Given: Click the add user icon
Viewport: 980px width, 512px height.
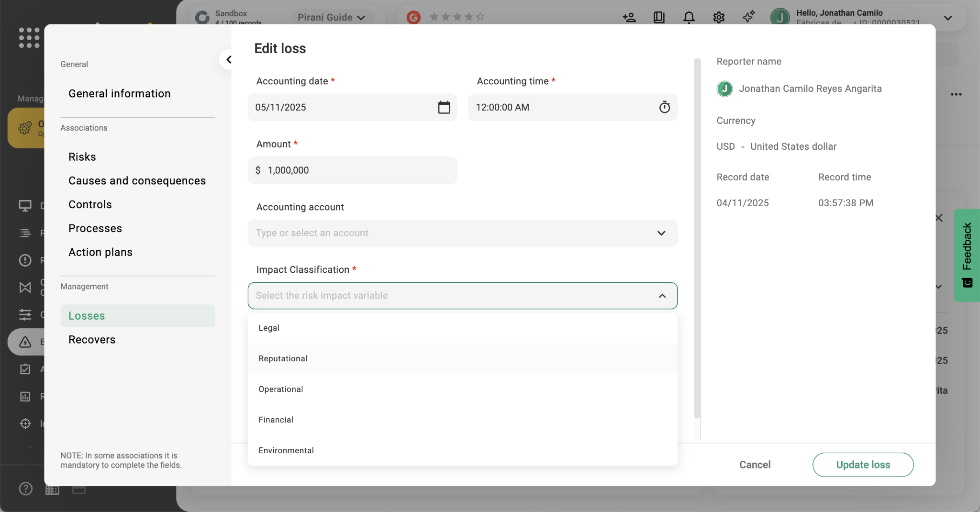Looking at the screenshot, I should pyautogui.click(x=629, y=18).
